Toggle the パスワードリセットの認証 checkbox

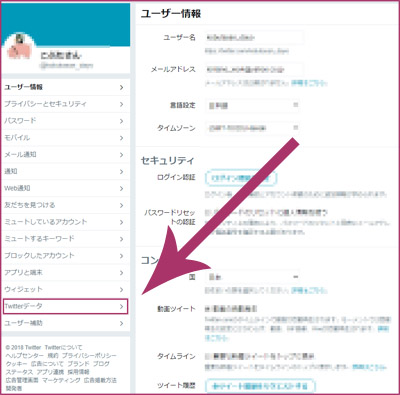point(207,212)
